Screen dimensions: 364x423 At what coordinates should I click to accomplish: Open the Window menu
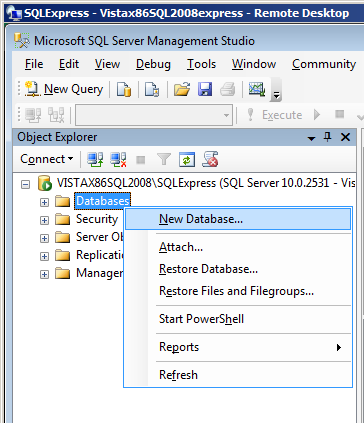(x=254, y=64)
